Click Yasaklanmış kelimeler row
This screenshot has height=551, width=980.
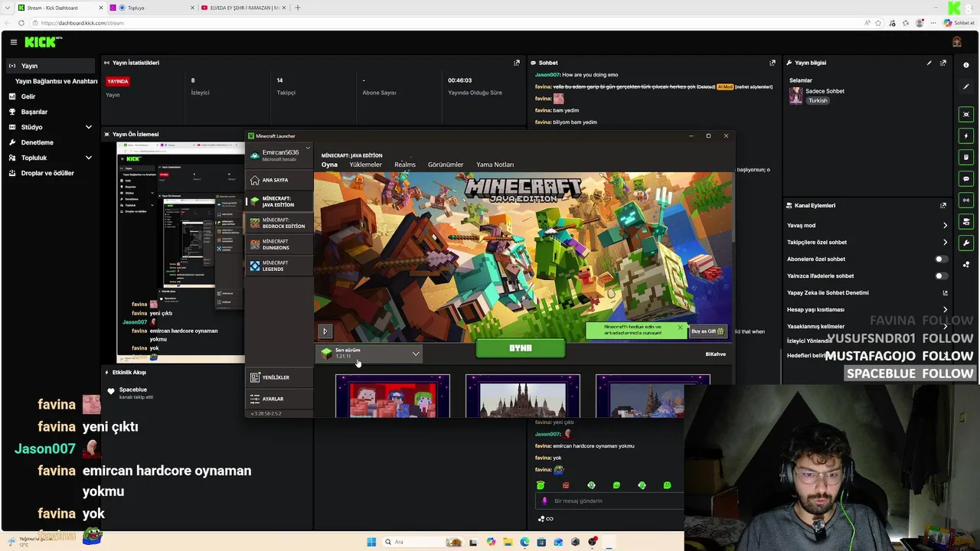(867, 326)
